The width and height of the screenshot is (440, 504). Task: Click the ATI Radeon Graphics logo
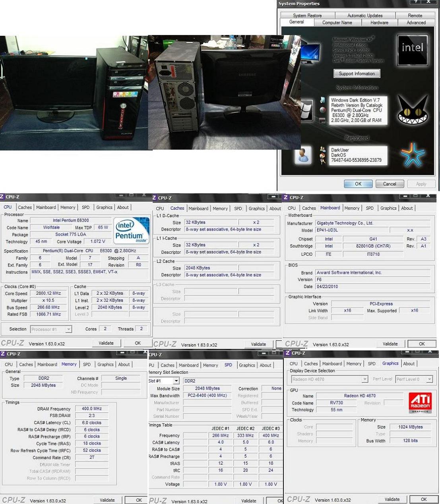(420, 403)
